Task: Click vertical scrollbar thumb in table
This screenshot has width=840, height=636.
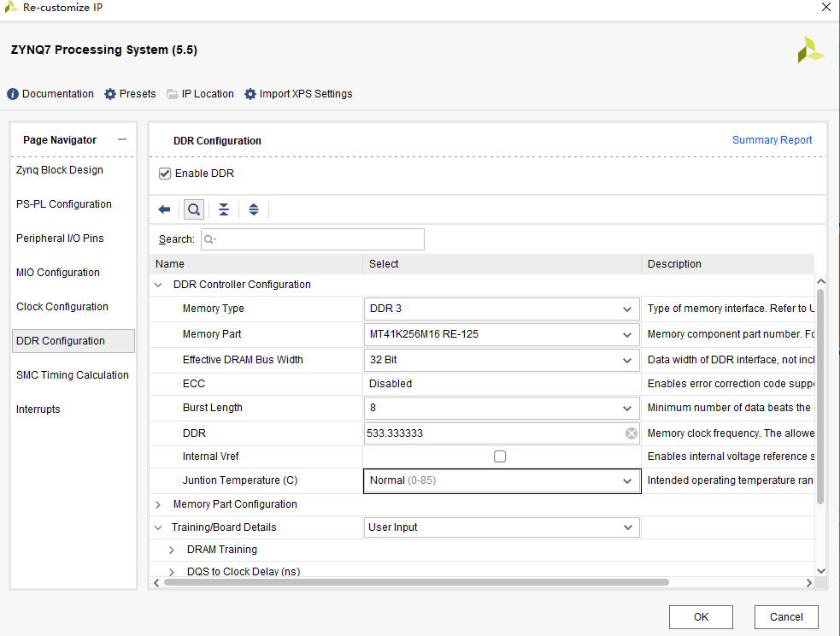Action: 820,397
